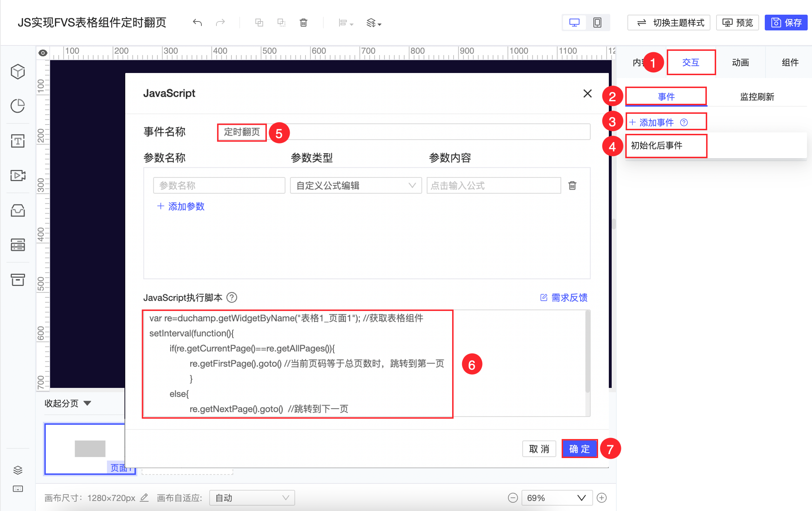The image size is (812, 511).
Task: Toggle ruler visibility eye icon
Action: tap(43, 53)
